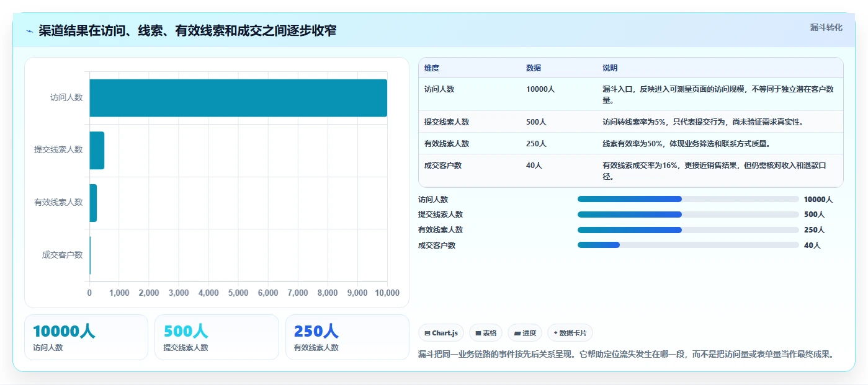Click the 提交线索人数 bar in the chart
Viewport: 868px width, 385px height.
[97, 150]
